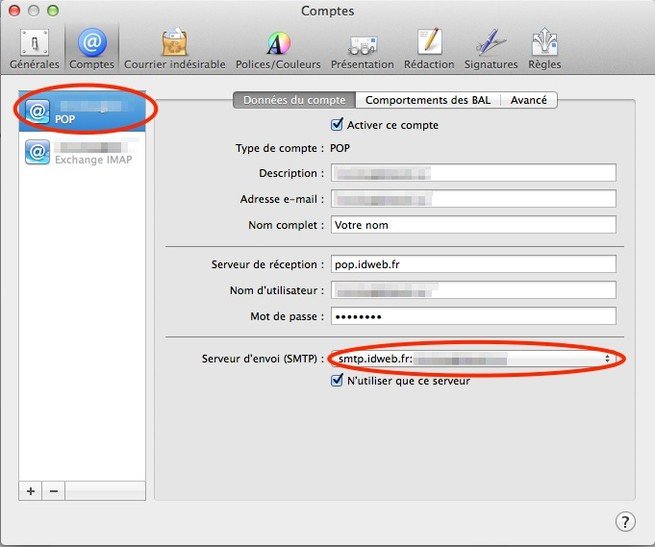Viewport: 655px width, 547px height.
Task: Remove selected account with minus button
Action: pyautogui.click(x=54, y=491)
